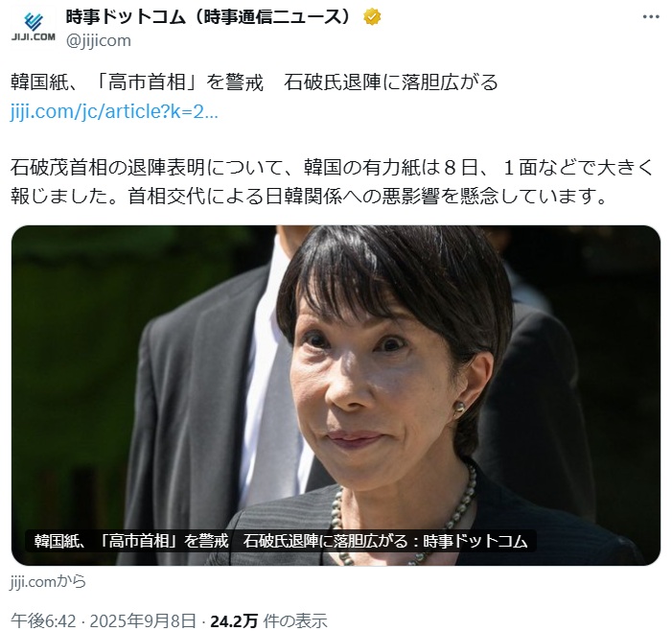Click the card caption ending 時事ドットコム
Image resolution: width=672 pixels, height=631 pixels.
point(281,541)
